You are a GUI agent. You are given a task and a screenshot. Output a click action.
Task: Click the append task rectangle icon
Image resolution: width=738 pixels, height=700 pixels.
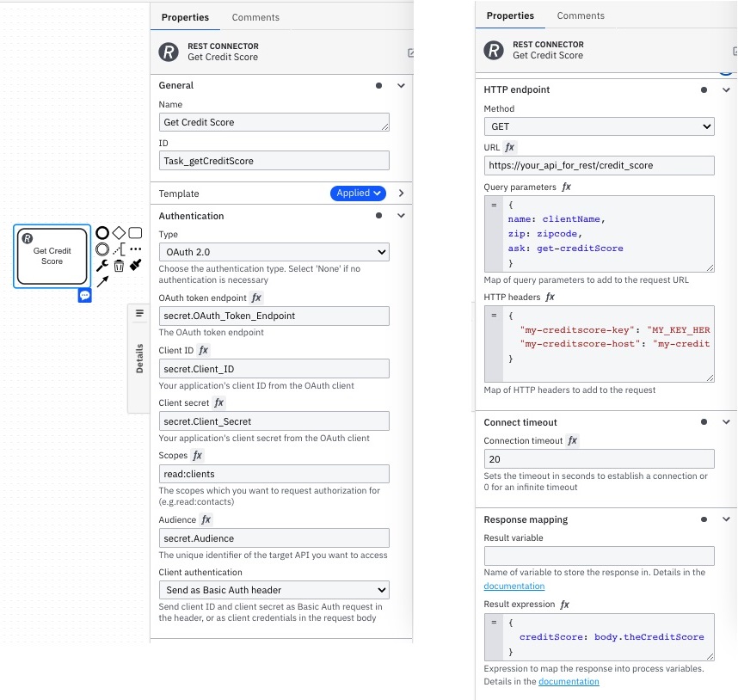(136, 233)
